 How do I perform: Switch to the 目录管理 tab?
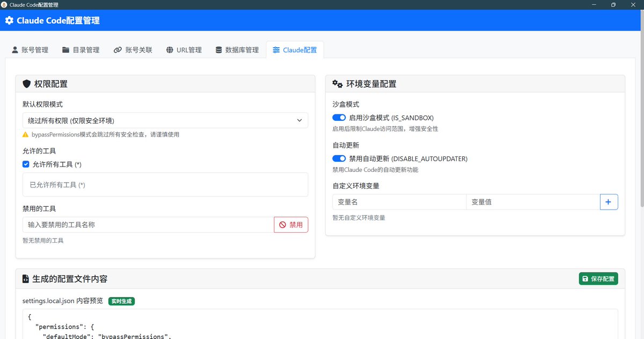coord(81,50)
